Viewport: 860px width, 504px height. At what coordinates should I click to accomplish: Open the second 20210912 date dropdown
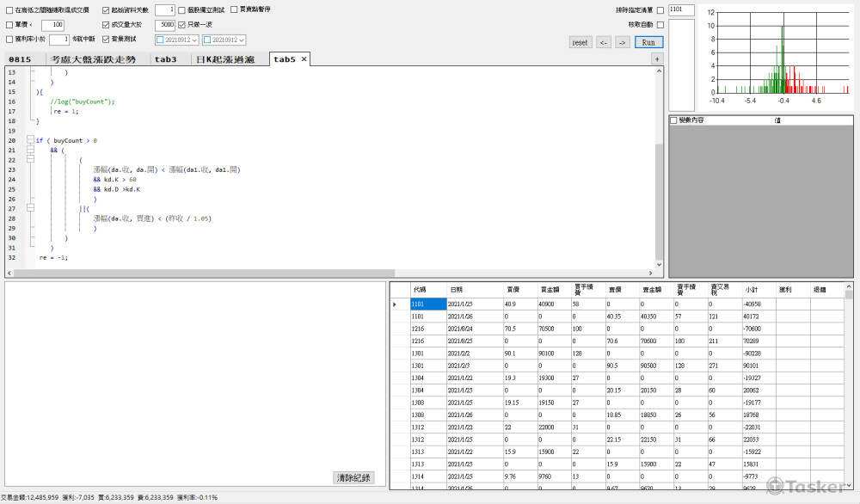pos(243,40)
